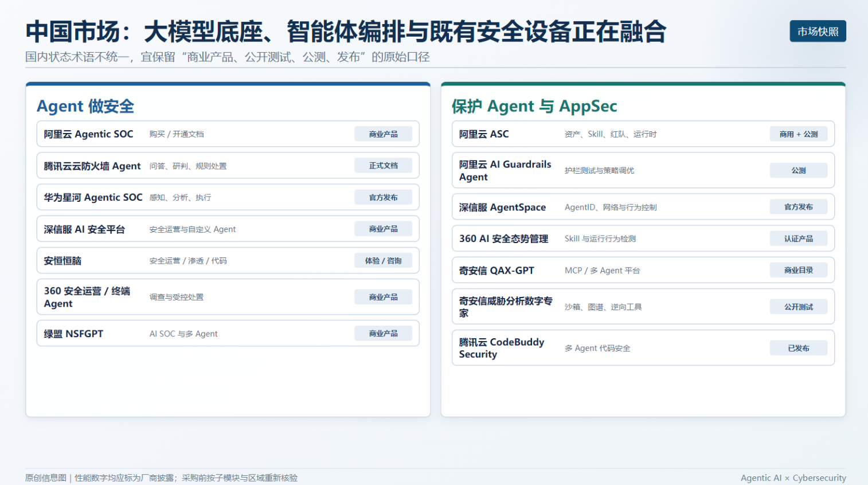868x485 pixels.
Task: Click the Agent 做安全 panel heading
Action: 85,106
